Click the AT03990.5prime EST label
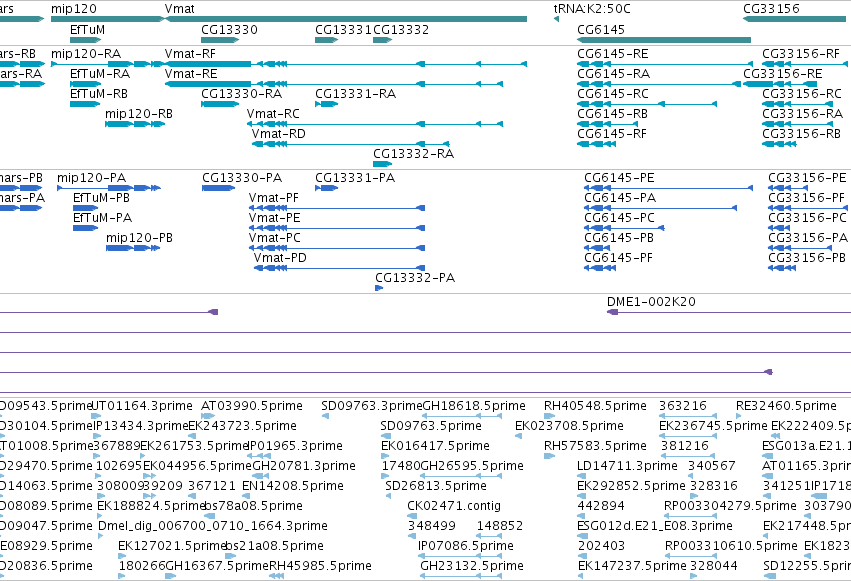This screenshot has height=581, width=851. pos(252,406)
